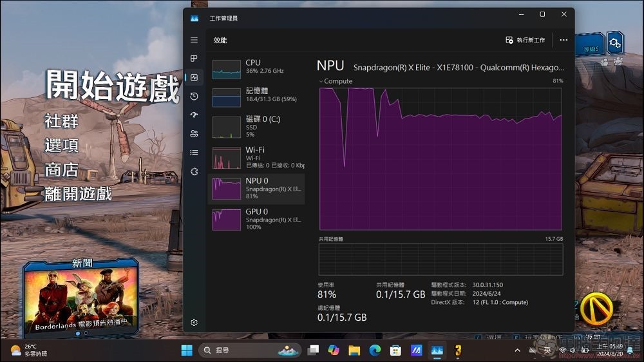Viewport: 644px width, 362px height.
Task: Open the Services page icon
Action: pos(194,171)
